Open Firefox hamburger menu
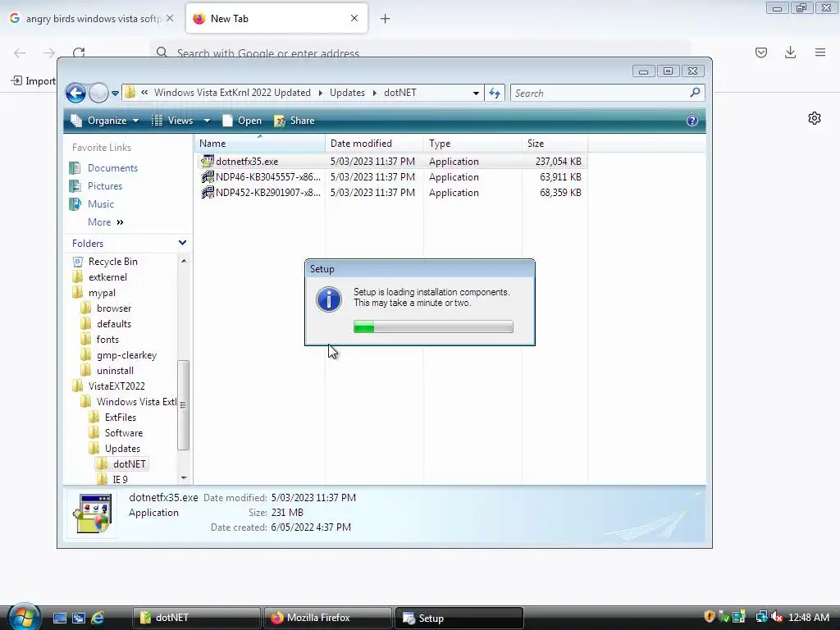Viewport: 840px width, 630px height. [x=820, y=52]
